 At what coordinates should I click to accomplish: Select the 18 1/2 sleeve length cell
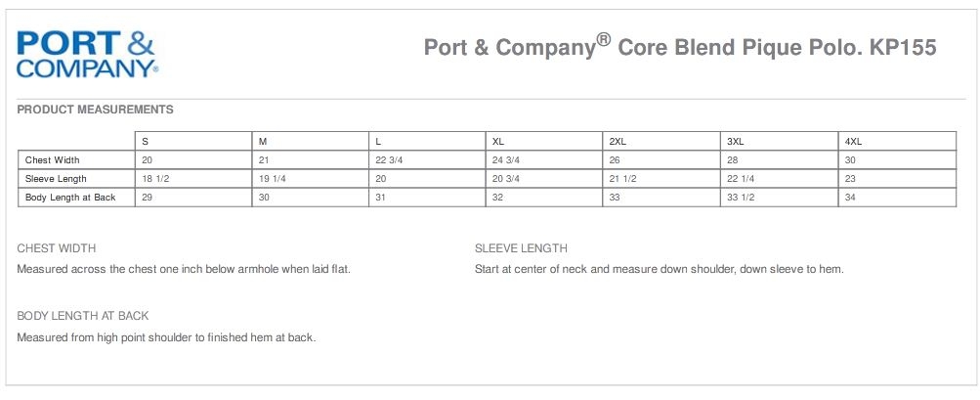pos(156,179)
